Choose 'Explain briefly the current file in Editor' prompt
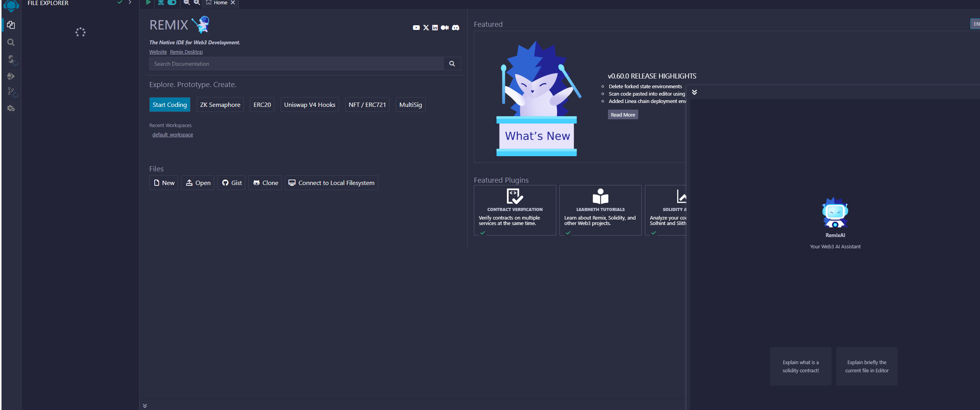This screenshot has height=410, width=980. [867, 366]
